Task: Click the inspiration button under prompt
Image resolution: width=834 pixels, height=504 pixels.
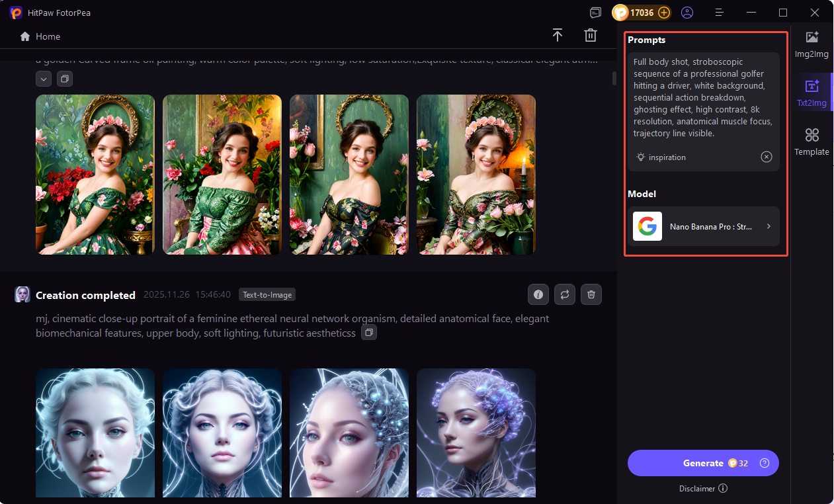Action: [x=661, y=157]
